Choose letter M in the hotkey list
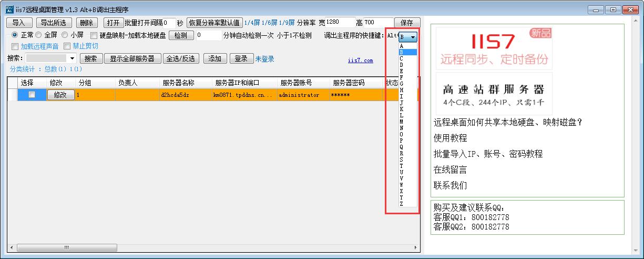 (x=402, y=122)
